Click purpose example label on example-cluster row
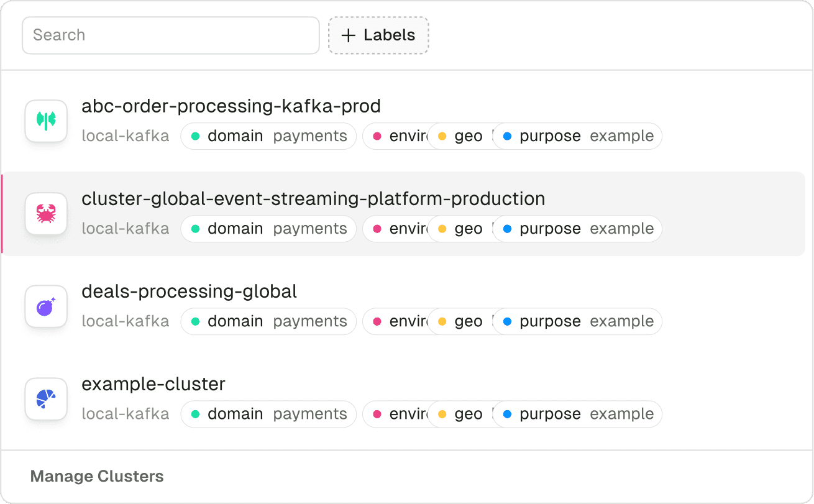This screenshot has height=504, width=814. (x=578, y=414)
